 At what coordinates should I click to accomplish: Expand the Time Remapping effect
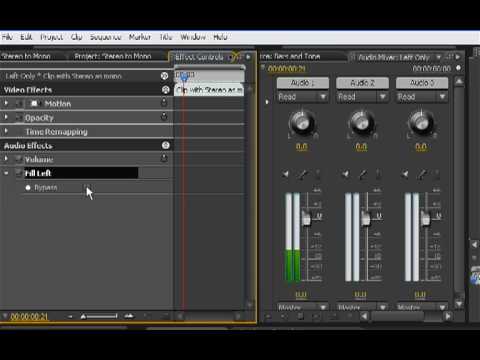click(6, 131)
